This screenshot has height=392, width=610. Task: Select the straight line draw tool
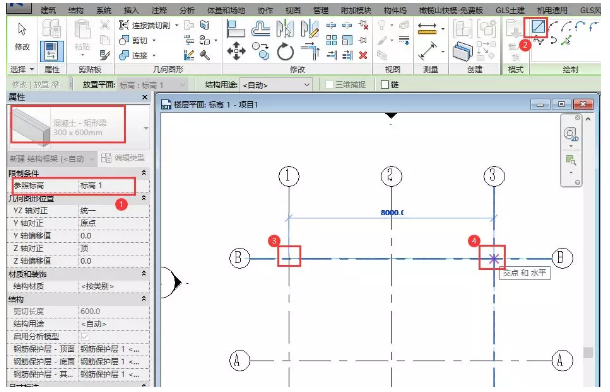click(x=538, y=27)
